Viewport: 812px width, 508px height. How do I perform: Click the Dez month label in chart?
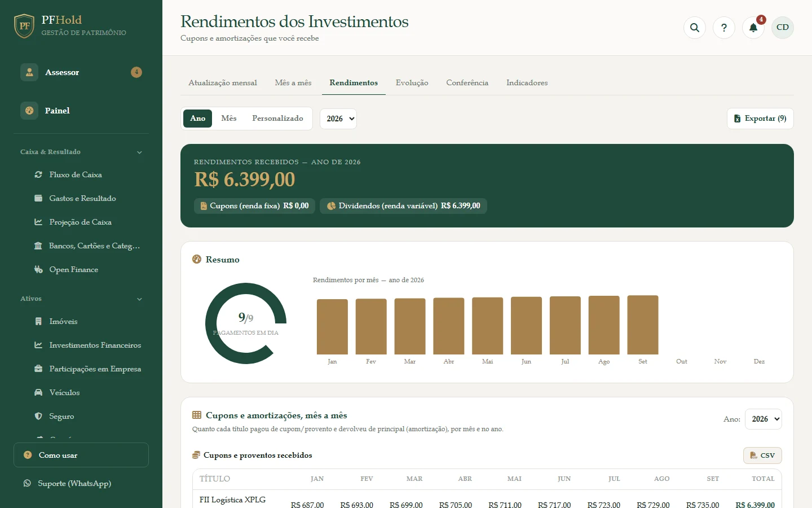point(759,361)
